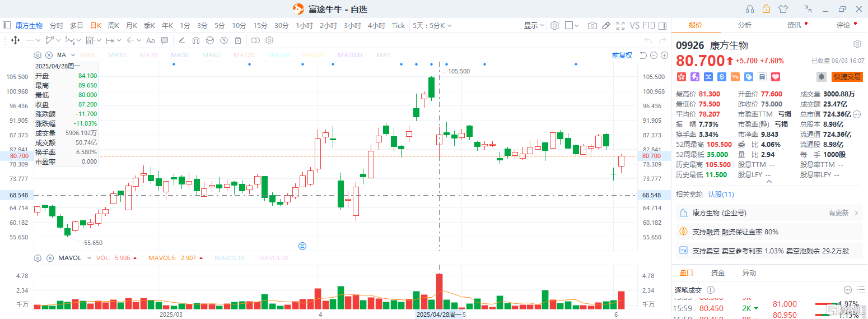Image resolution: width=868 pixels, height=319 pixels.
Task: Open the 评论 comments tab
Action: click(x=843, y=25)
